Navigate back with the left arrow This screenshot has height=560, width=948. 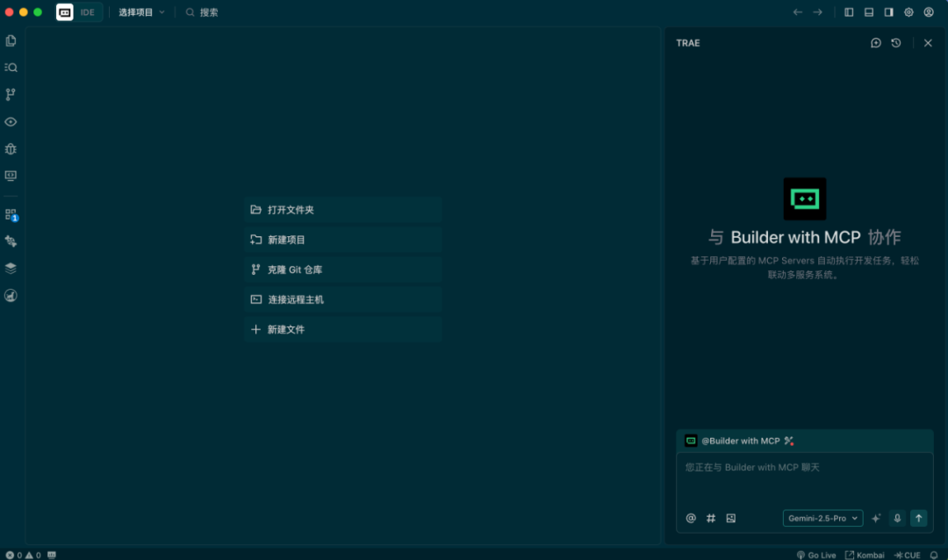(x=797, y=12)
